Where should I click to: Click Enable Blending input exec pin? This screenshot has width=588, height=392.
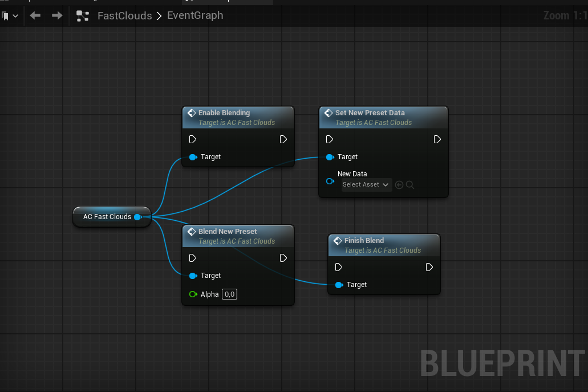click(x=193, y=140)
